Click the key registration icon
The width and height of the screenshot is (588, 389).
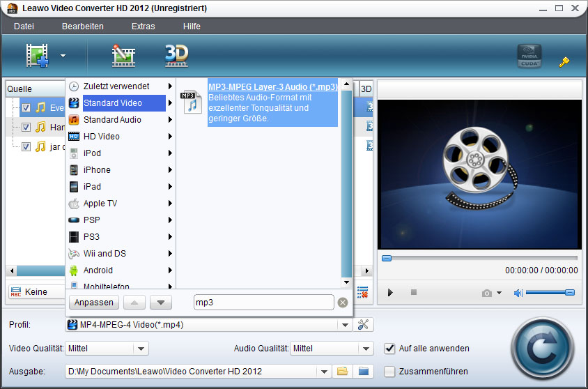coord(564,62)
